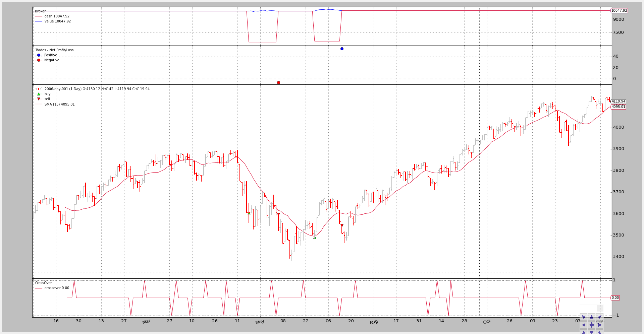Click the red sell triangle legend icon

coord(39,99)
